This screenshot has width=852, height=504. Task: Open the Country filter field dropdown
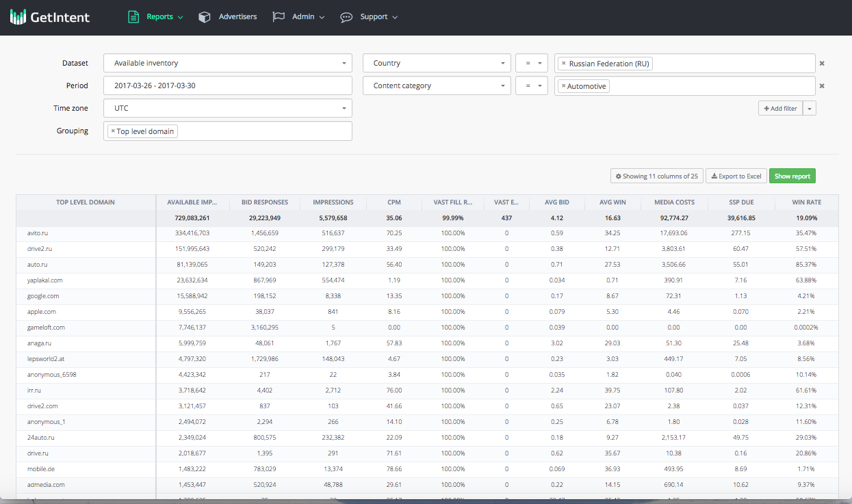pos(437,64)
